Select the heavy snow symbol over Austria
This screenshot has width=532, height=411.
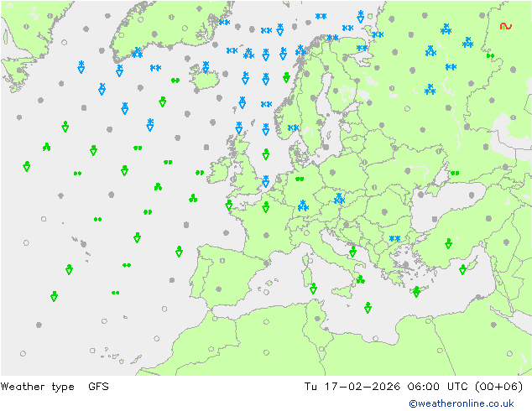tap(339, 199)
